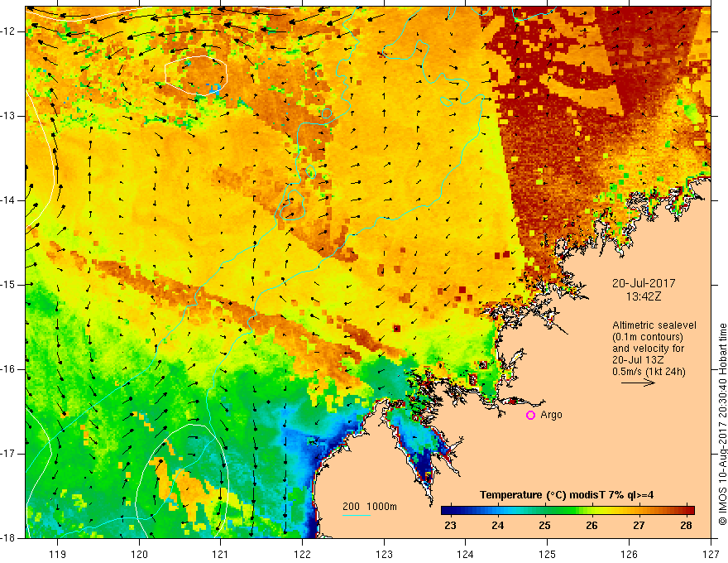
Task: Click the 0.5m/s velocity scale arrow
Action: pyautogui.click(x=638, y=383)
